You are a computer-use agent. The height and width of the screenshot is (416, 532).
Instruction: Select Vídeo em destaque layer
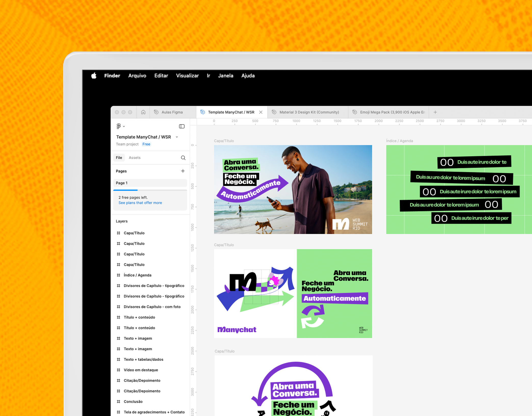150,370
